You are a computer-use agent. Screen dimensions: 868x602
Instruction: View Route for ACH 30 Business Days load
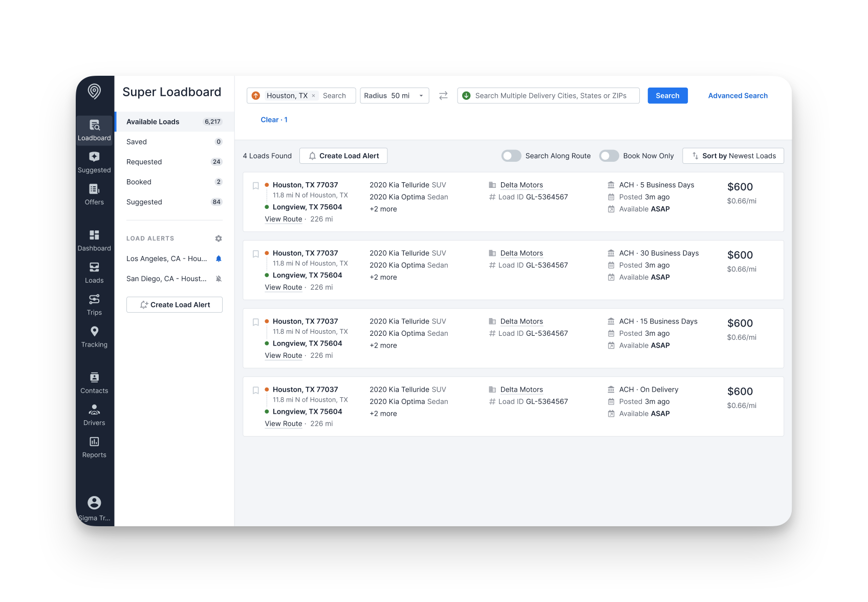point(284,287)
